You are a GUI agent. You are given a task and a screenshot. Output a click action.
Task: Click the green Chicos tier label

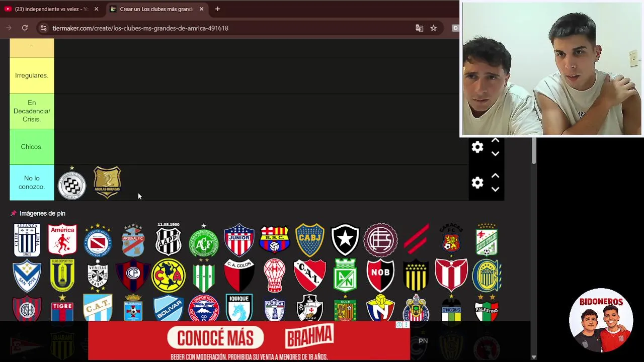point(32,147)
